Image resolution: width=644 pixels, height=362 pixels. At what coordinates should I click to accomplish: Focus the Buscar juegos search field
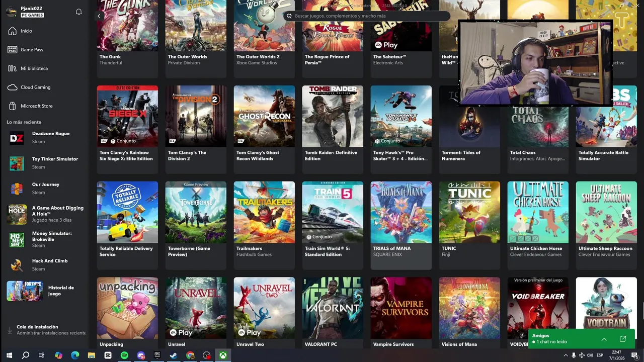[x=367, y=16]
